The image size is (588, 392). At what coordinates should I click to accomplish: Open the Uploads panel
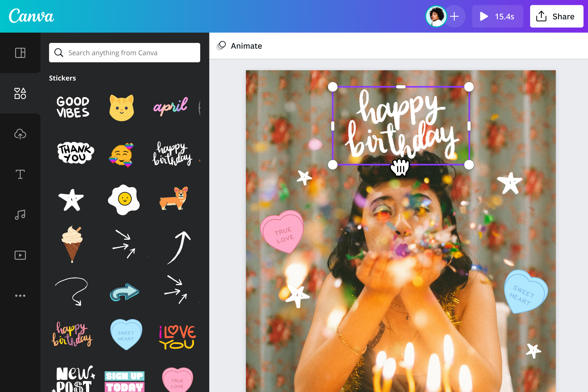coord(20,134)
